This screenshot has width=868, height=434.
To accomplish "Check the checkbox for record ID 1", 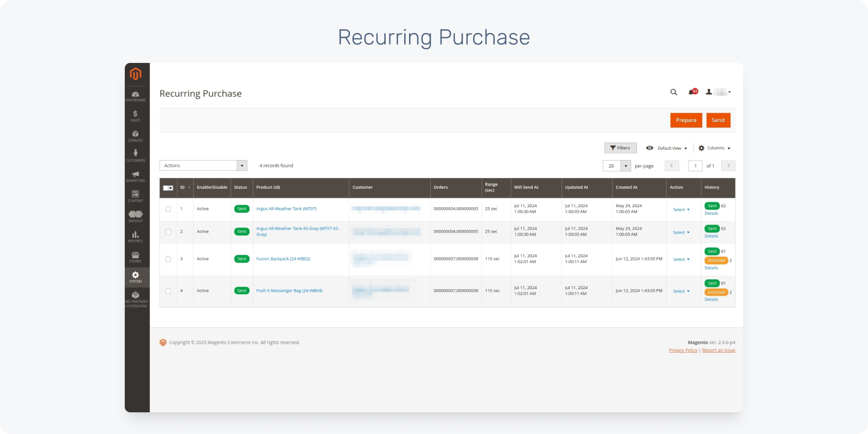I will [168, 209].
